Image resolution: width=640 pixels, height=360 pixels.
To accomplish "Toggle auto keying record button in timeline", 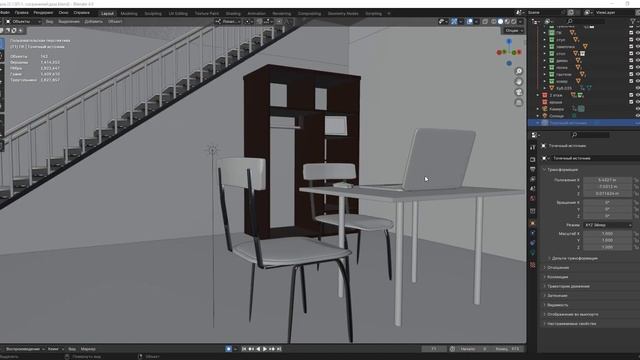I will point(229,349).
